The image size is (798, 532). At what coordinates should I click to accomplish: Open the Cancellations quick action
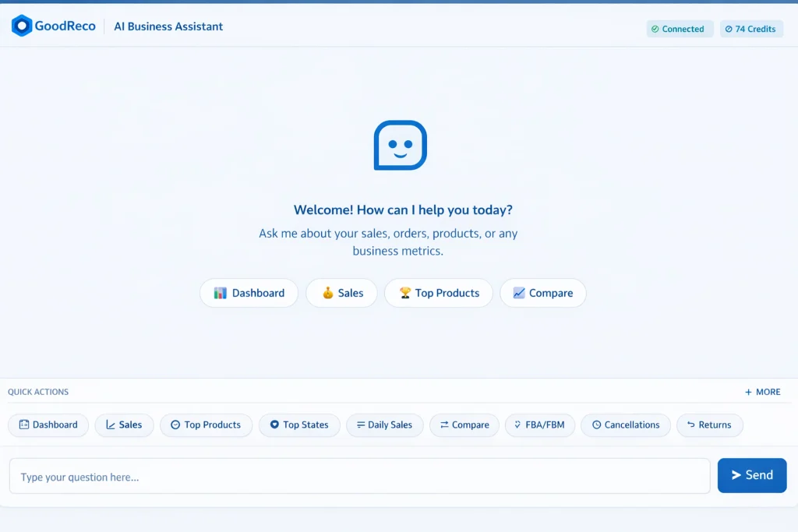coord(625,425)
